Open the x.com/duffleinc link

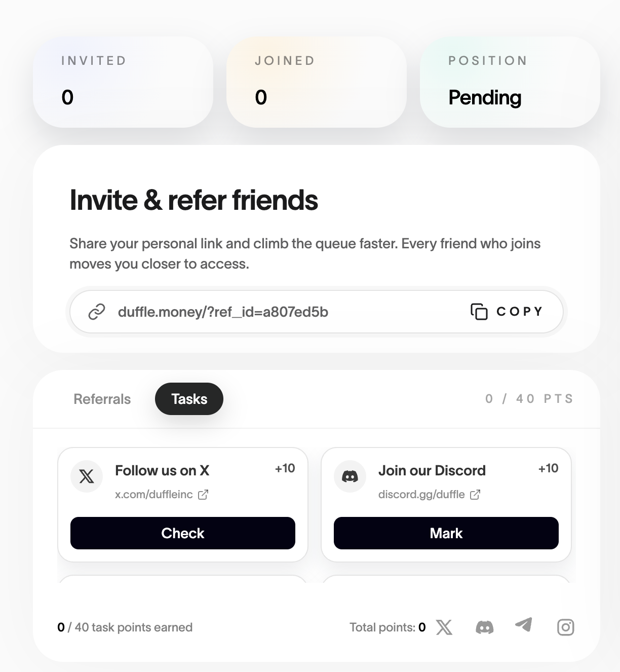point(154,495)
